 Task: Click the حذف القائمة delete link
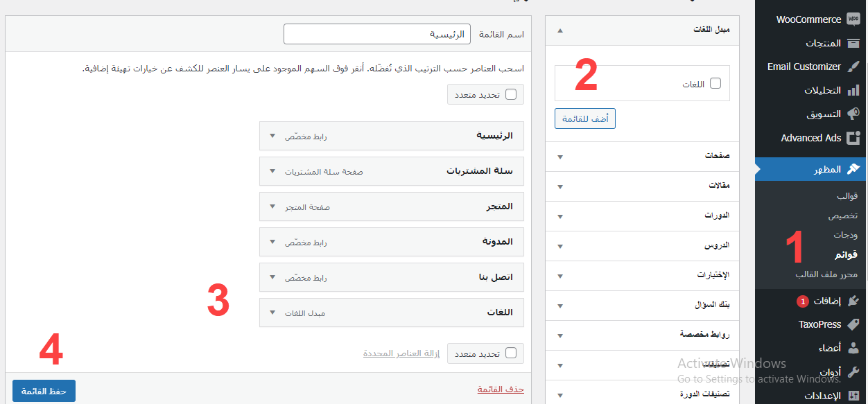pos(501,389)
